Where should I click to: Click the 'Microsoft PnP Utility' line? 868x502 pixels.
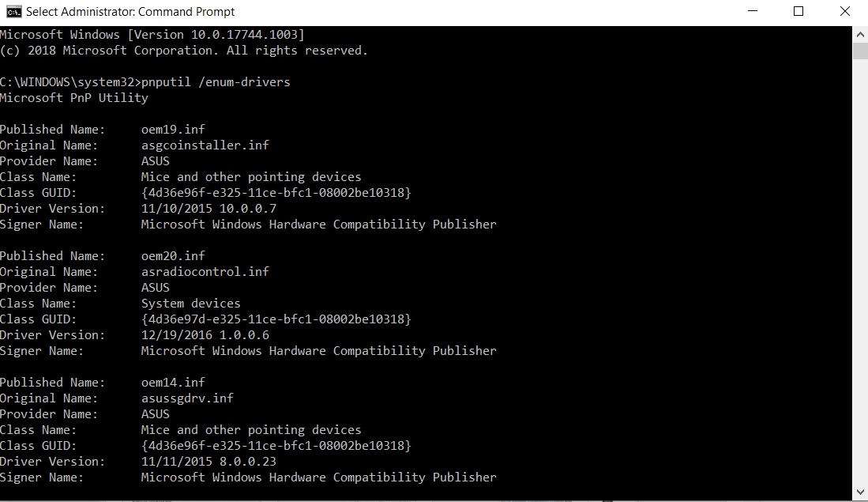coord(74,98)
